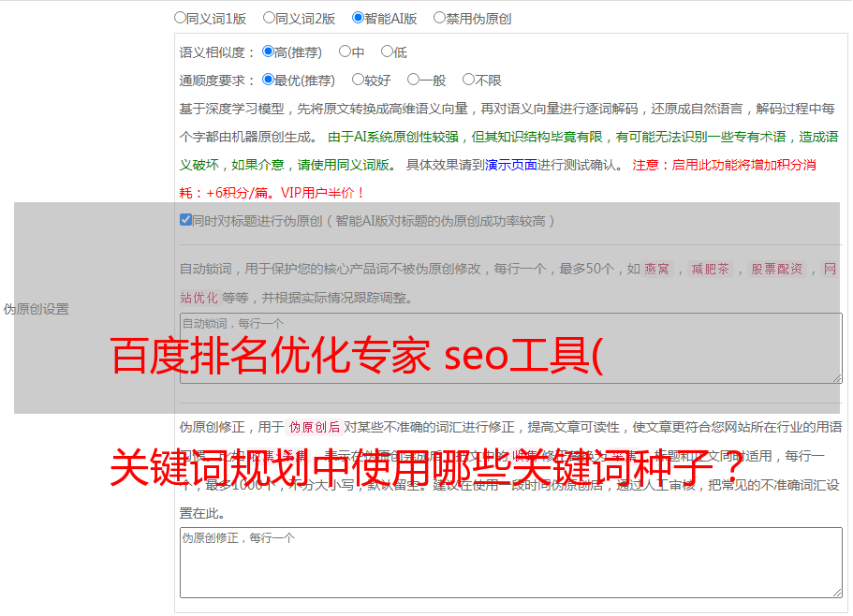Click the 股票配资 example keyword
The width and height of the screenshot is (853, 616).
[777, 269]
